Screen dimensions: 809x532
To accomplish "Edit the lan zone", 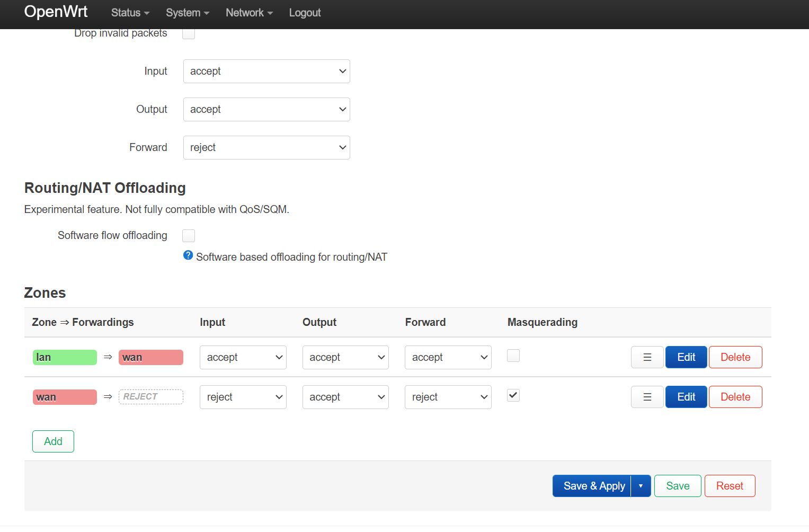I will coord(686,357).
